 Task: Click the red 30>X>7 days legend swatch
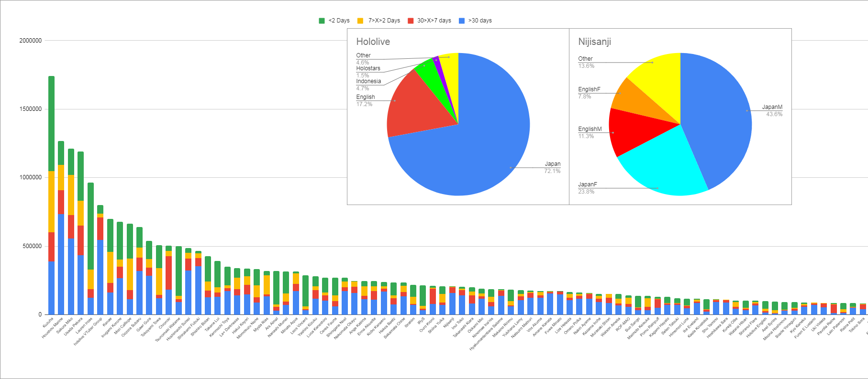(411, 21)
